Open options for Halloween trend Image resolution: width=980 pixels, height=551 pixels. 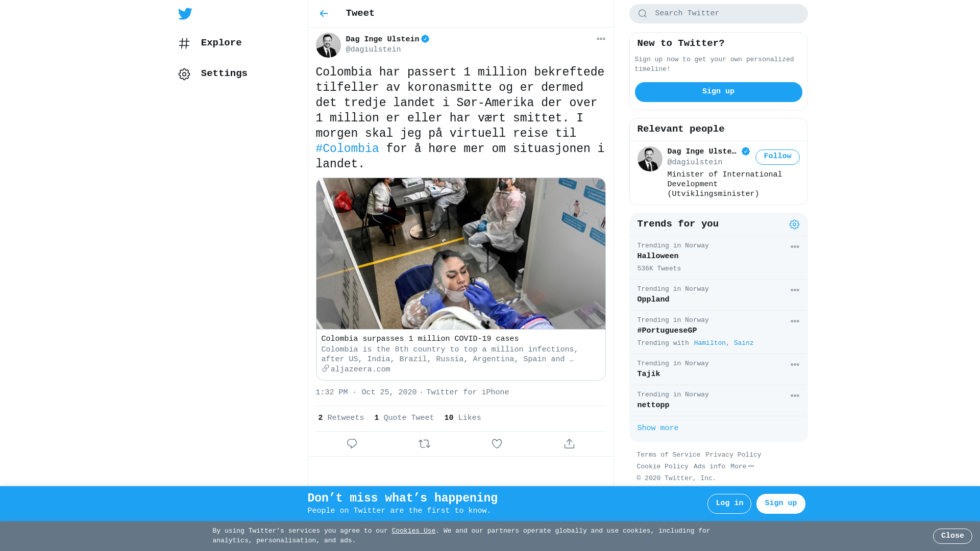pos(795,247)
